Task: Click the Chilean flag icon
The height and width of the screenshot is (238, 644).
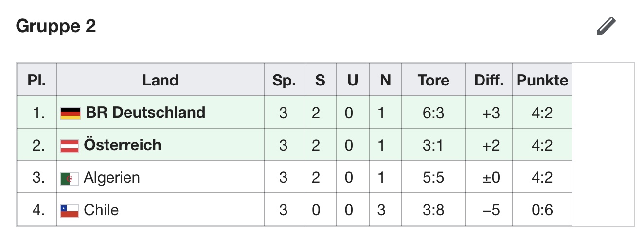Action: click(70, 211)
